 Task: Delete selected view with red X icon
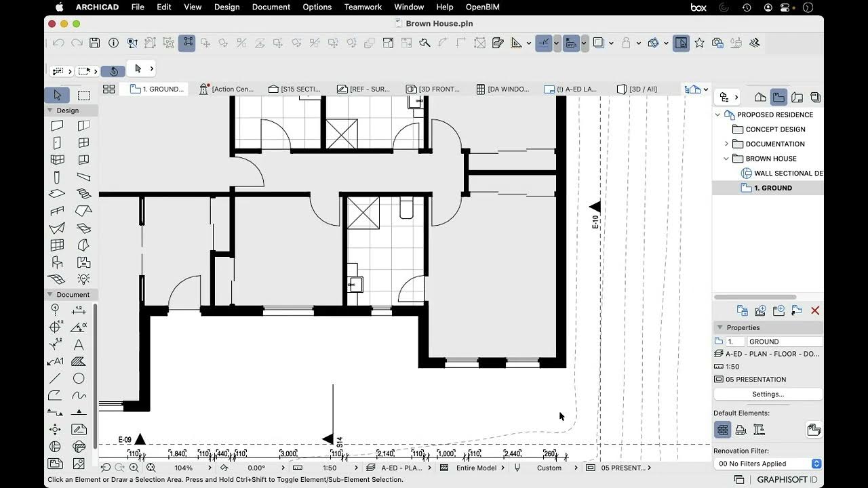point(815,310)
